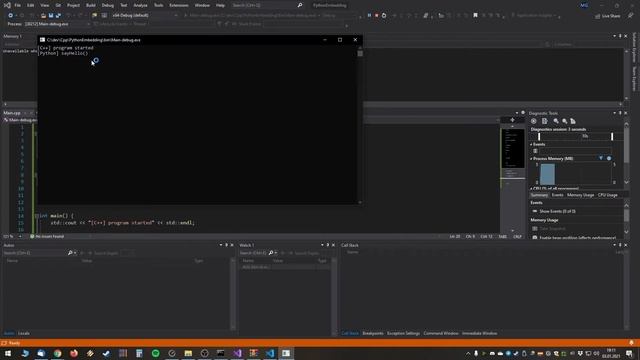The height and width of the screenshot is (360, 640).
Task: Select right timeline handle in Diagnostic Tools
Action: pyautogui.click(x=612, y=136)
